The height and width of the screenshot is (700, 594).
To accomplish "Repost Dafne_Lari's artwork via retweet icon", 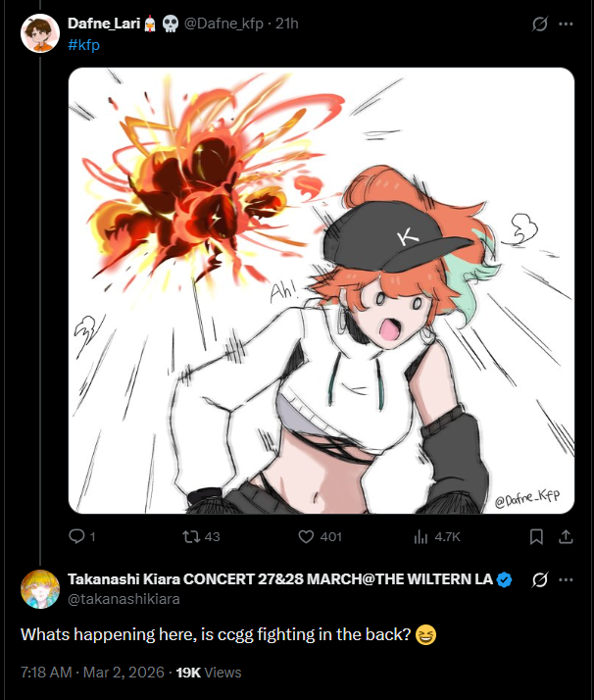I will [191, 536].
